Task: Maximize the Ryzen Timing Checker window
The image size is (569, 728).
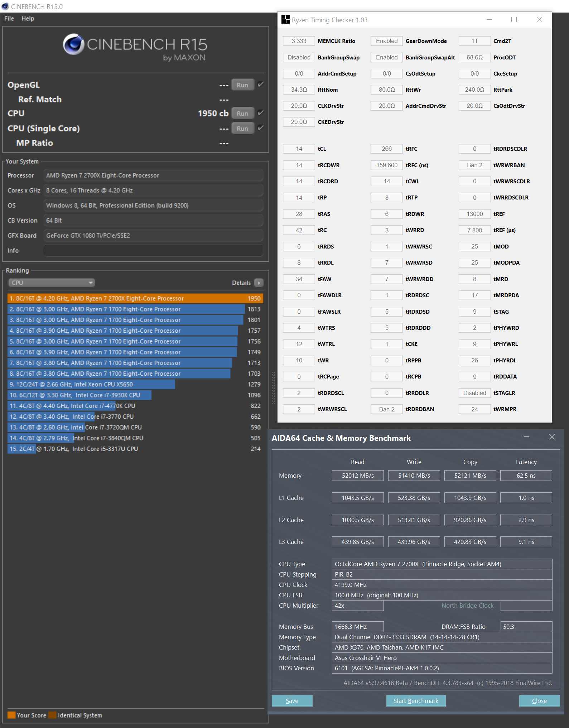Action: coord(514,20)
